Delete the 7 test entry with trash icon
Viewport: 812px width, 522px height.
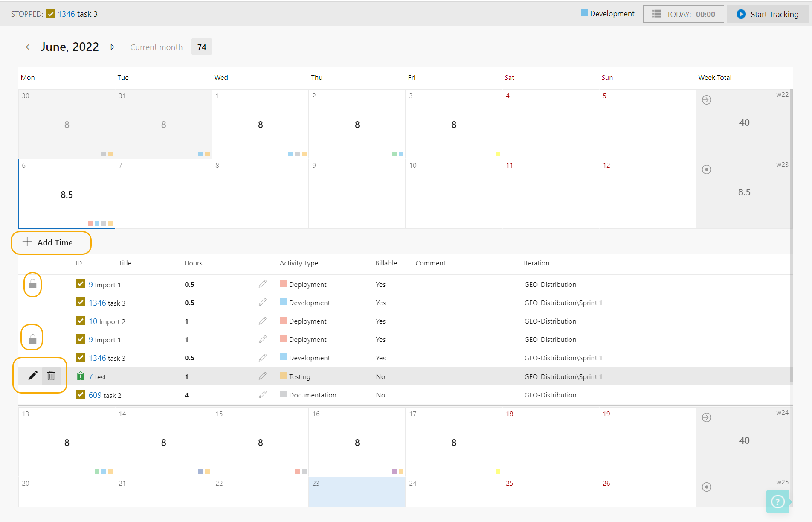[51, 376]
